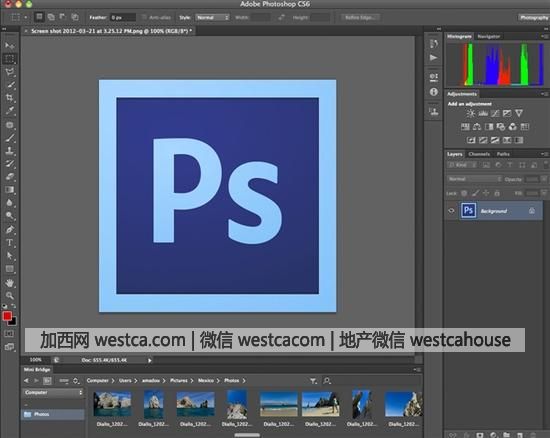Enable the Add to selection mode
Viewport: 550px width, 438px height.
click(x=51, y=17)
